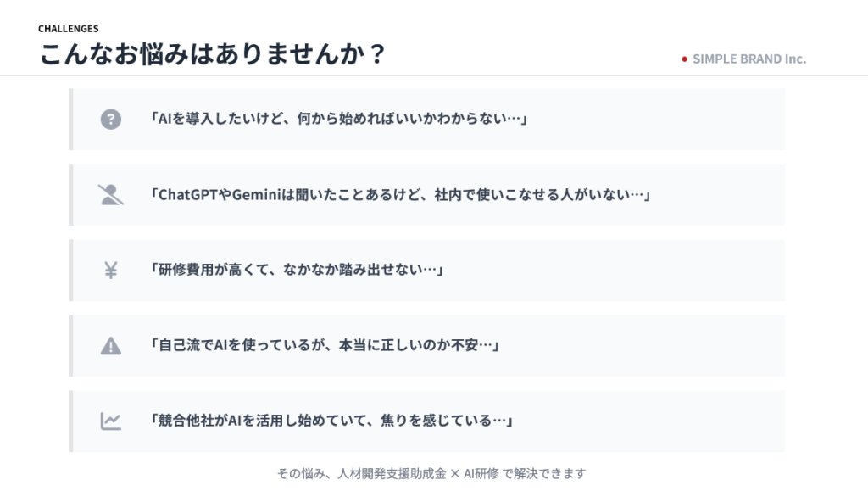Click AI研修 in the bottom line
This screenshot has height=491, width=868.
coord(481,473)
